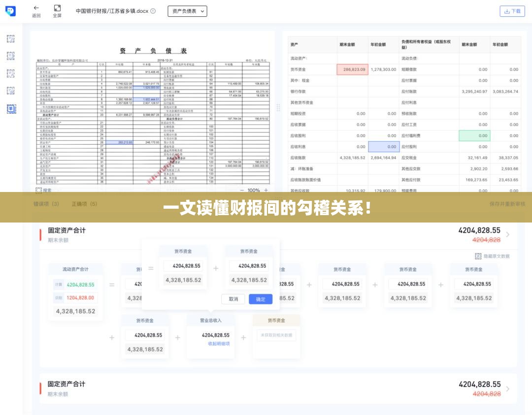Select the blue-outlined 0.00 cell in 应收利息 row

384,147
